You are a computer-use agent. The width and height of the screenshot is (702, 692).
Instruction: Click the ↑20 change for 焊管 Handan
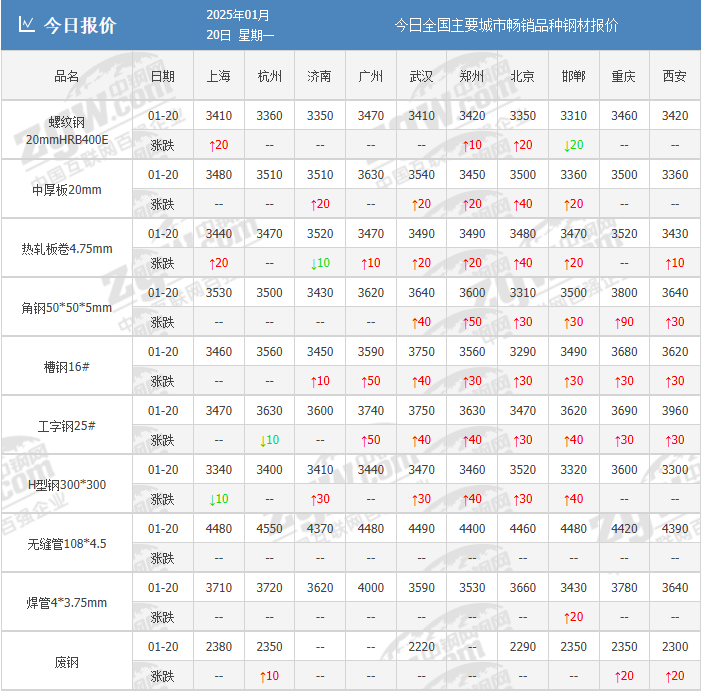(x=574, y=617)
